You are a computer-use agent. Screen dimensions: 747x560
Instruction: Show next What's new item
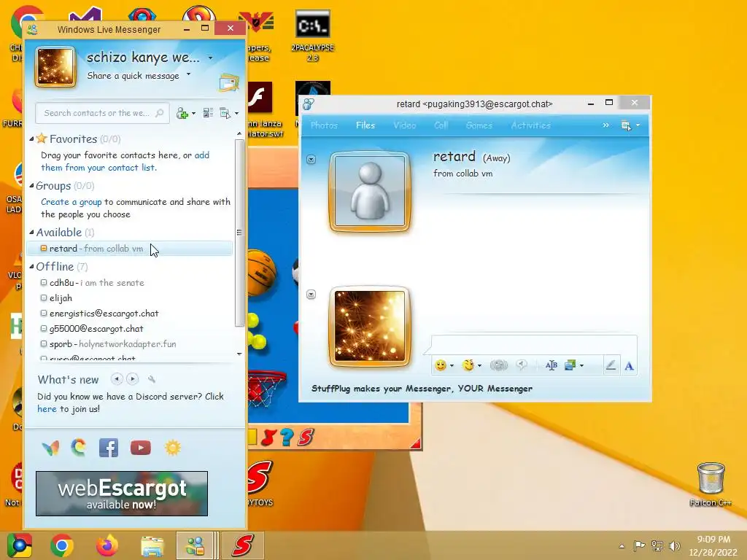tap(133, 379)
